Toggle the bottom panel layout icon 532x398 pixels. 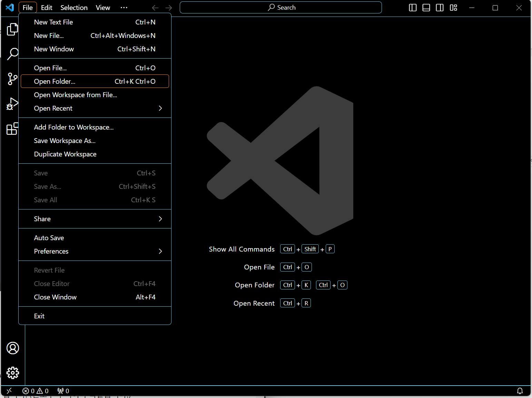(426, 8)
